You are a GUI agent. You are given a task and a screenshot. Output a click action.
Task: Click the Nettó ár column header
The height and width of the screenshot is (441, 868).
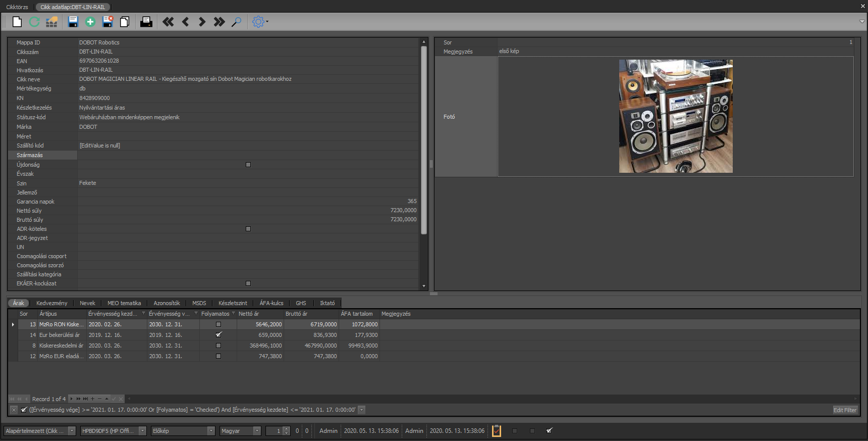click(249, 314)
